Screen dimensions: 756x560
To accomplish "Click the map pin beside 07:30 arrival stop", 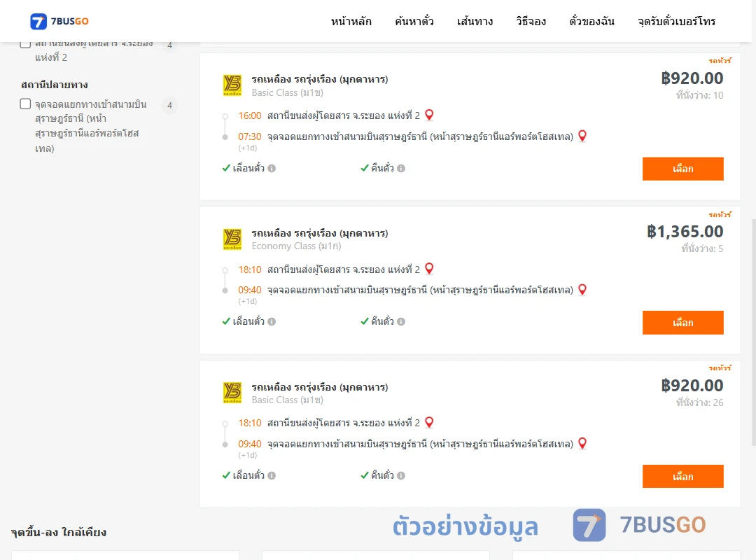I will (582, 136).
